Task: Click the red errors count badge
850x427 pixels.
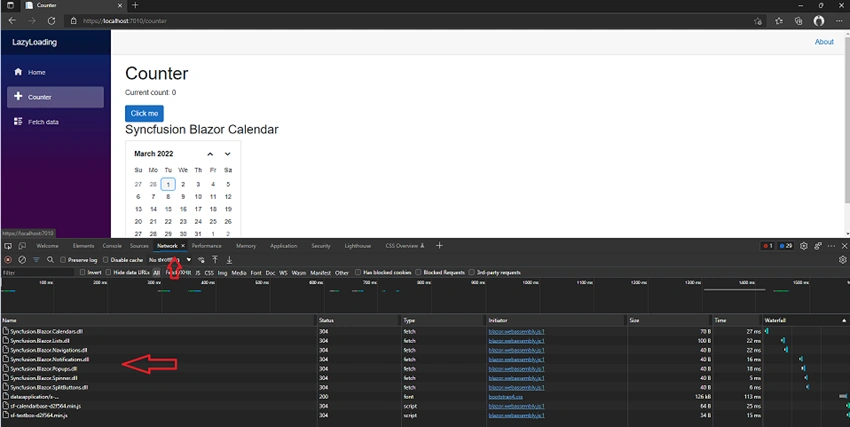Action: pyautogui.click(x=768, y=246)
